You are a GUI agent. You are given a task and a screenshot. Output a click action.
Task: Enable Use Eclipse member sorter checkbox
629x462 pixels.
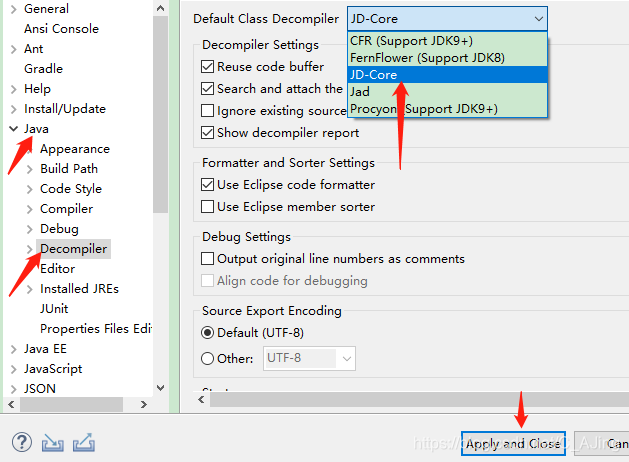click(207, 207)
